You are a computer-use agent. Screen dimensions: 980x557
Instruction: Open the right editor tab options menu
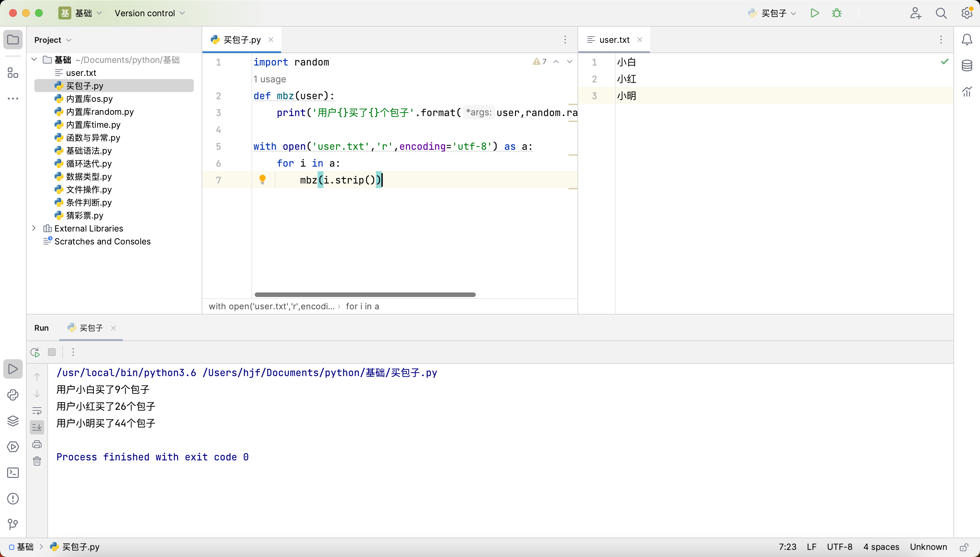[x=941, y=40]
